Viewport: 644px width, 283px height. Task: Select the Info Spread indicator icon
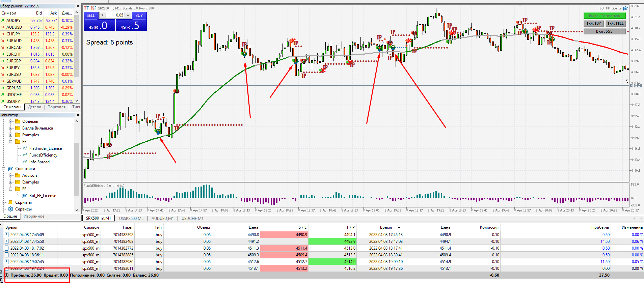(x=25, y=162)
